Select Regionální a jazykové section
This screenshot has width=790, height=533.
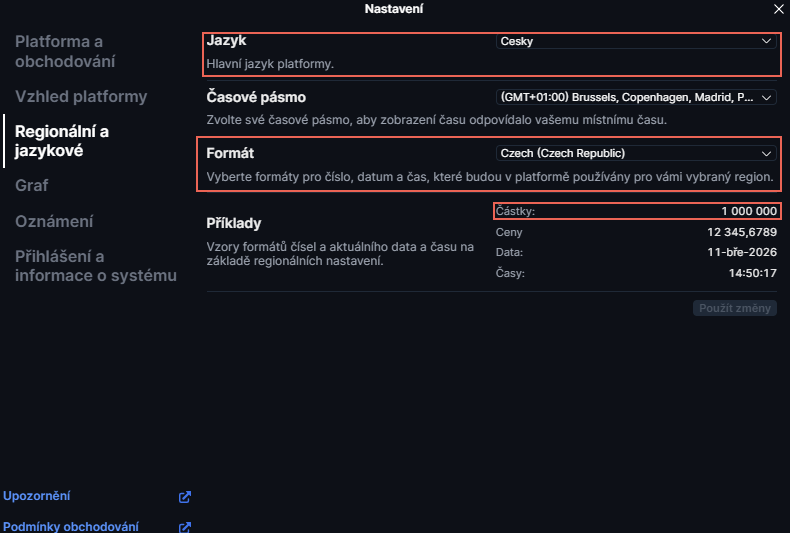(x=62, y=141)
